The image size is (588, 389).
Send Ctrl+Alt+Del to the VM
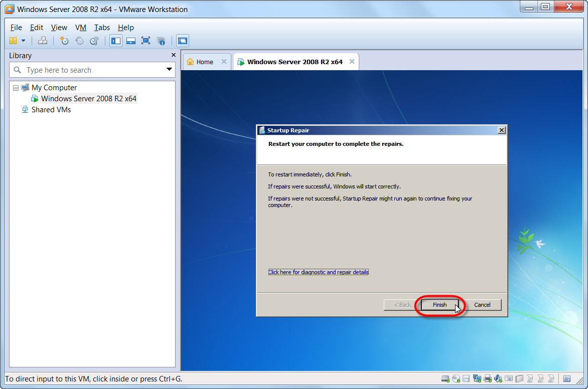(x=42, y=41)
